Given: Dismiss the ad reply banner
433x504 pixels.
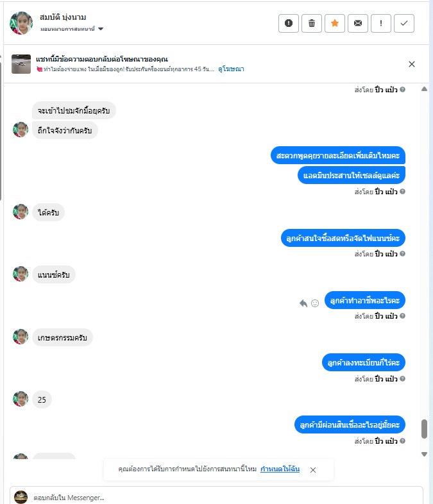Looking at the screenshot, I should coord(412,64).
